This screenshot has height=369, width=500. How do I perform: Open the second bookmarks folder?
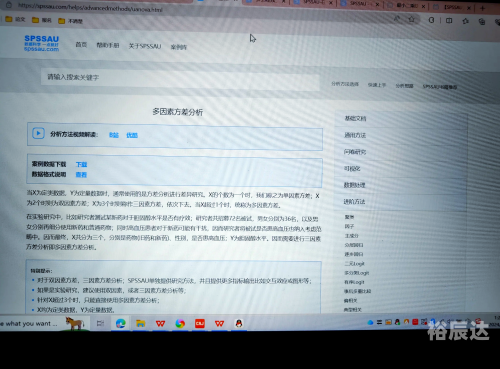click(x=42, y=20)
